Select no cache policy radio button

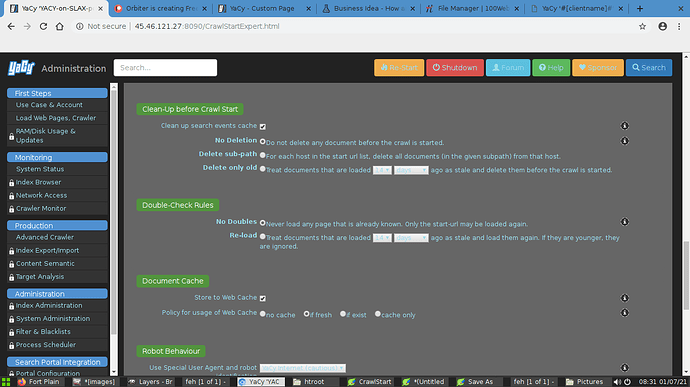tap(263, 314)
